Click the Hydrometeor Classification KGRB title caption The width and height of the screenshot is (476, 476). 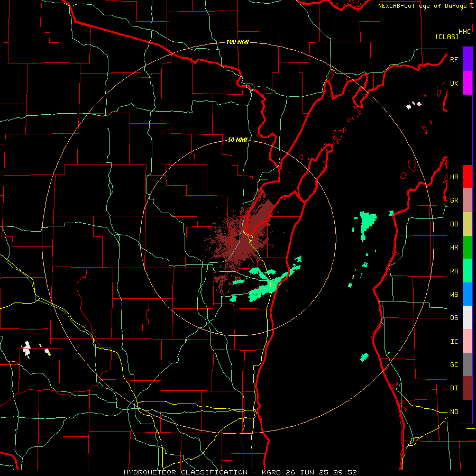click(x=240, y=472)
